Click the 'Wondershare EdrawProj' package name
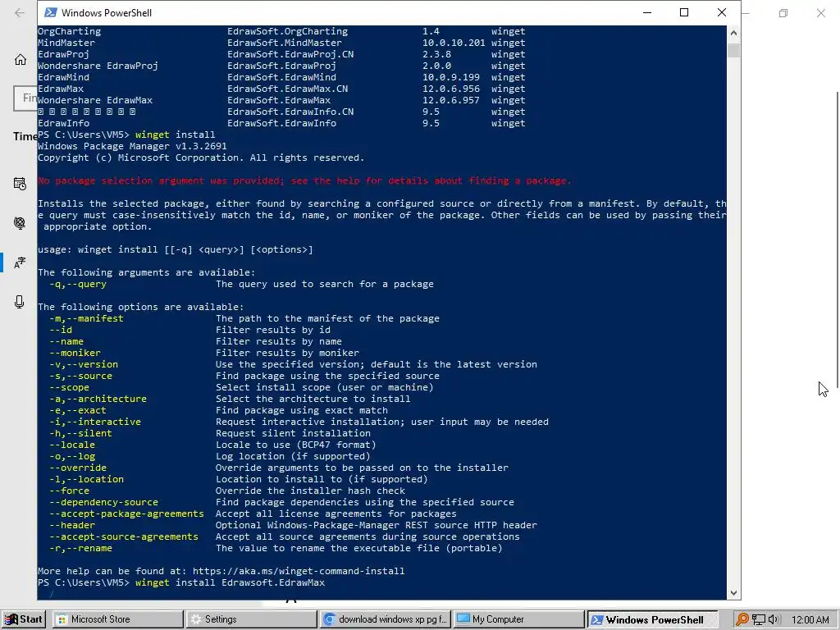This screenshot has width=840, height=630. [x=98, y=66]
